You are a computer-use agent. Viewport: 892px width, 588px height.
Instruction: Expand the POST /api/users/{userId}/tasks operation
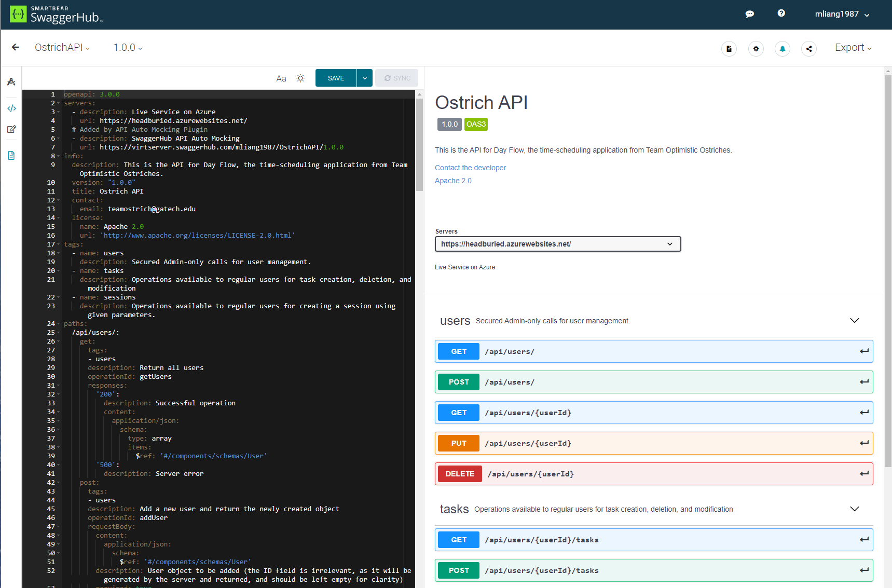(654, 570)
